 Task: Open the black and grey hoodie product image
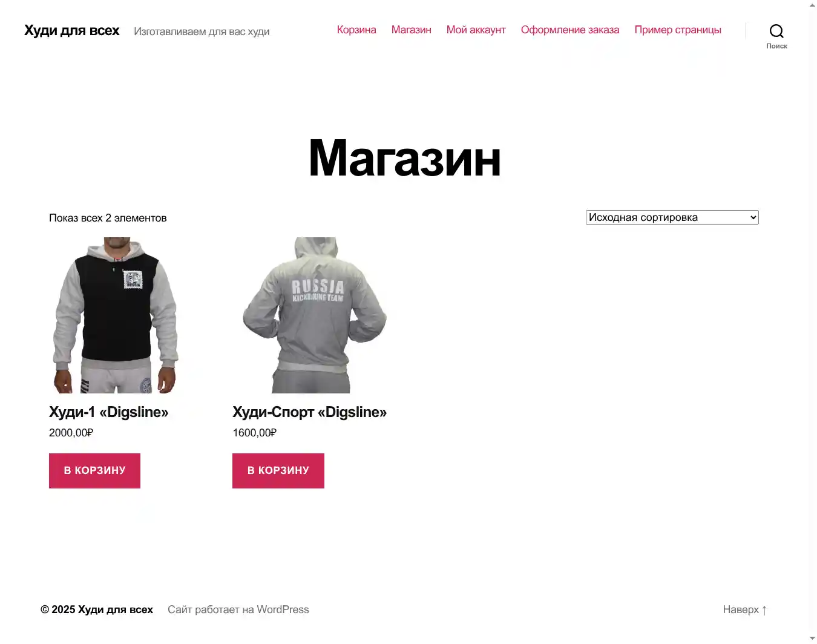click(116, 315)
